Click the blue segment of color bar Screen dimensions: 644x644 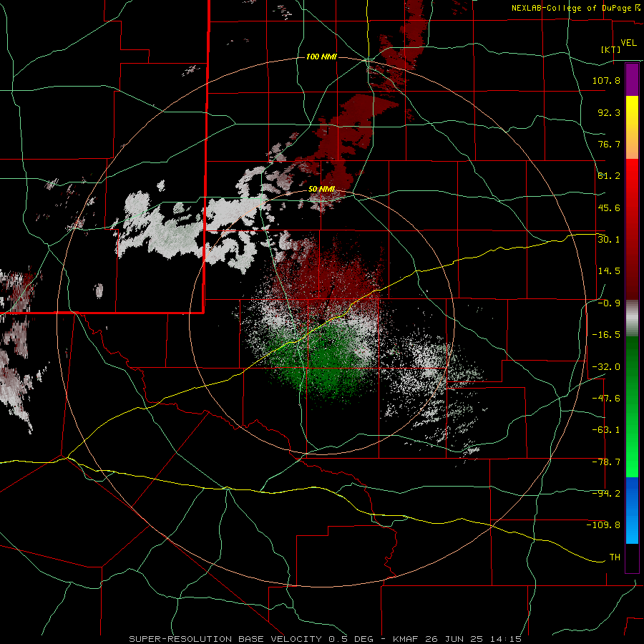click(632, 510)
